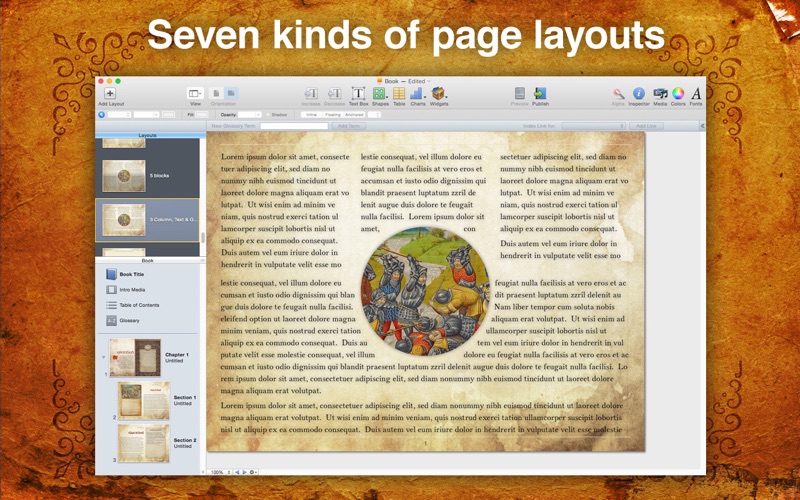Select Floating placement option

point(333,115)
